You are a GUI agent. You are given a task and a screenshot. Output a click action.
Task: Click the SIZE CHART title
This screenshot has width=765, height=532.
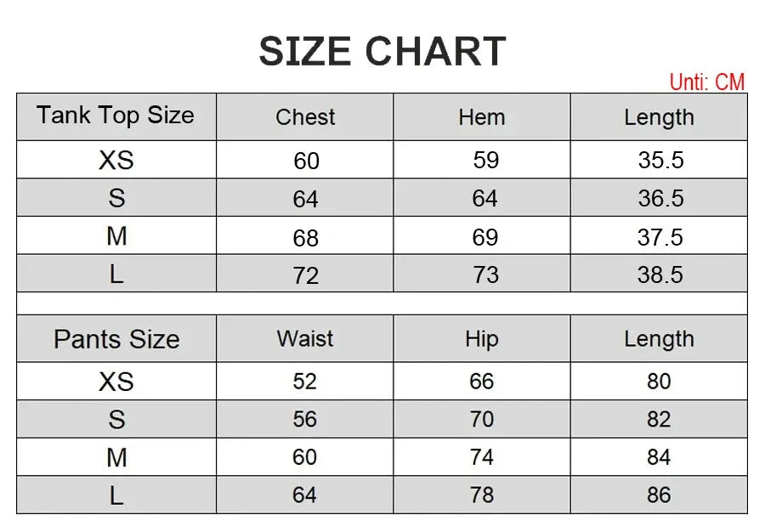[x=382, y=52]
